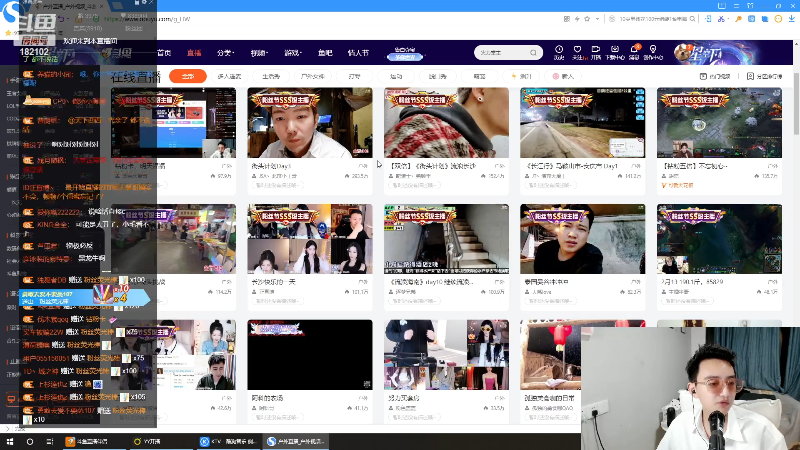Switch to the orange Douyu companion taskbar app

tap(93, 441)
